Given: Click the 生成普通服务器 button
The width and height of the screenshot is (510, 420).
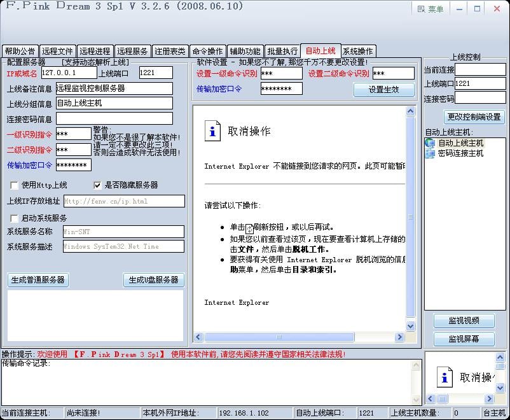Looking at the screenshot, I should tap(38, 280).
